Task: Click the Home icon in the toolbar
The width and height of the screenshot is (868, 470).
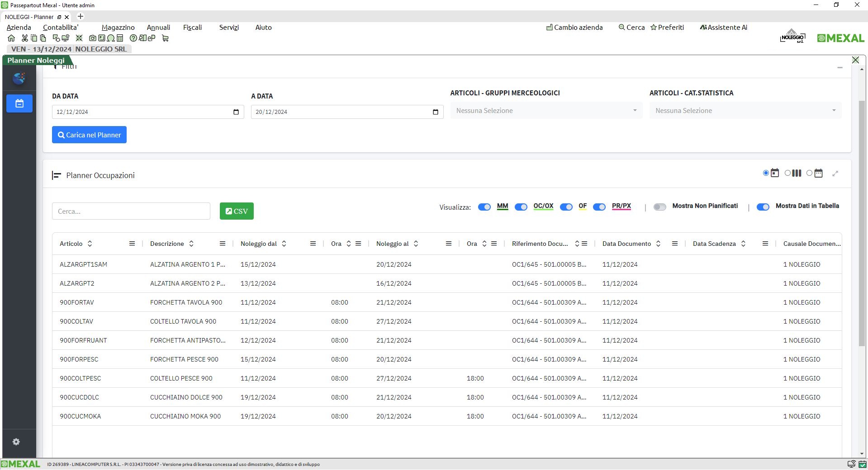Action: pyautogui.click(x=11, y=38)
